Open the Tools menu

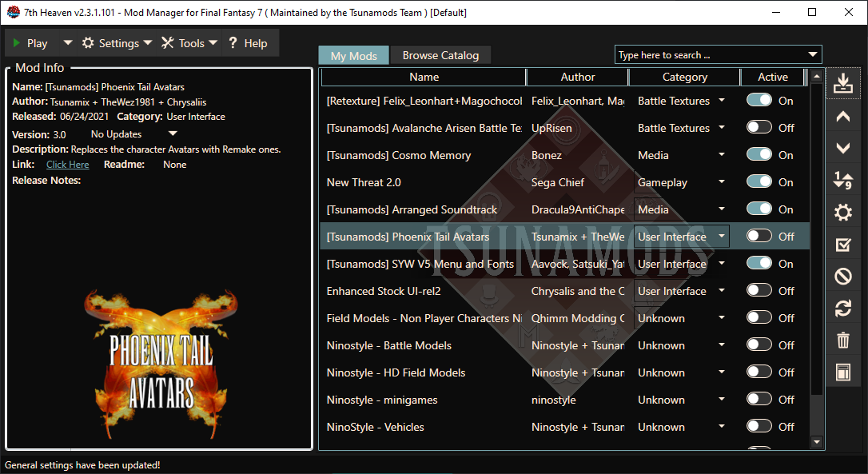[189, 43]
